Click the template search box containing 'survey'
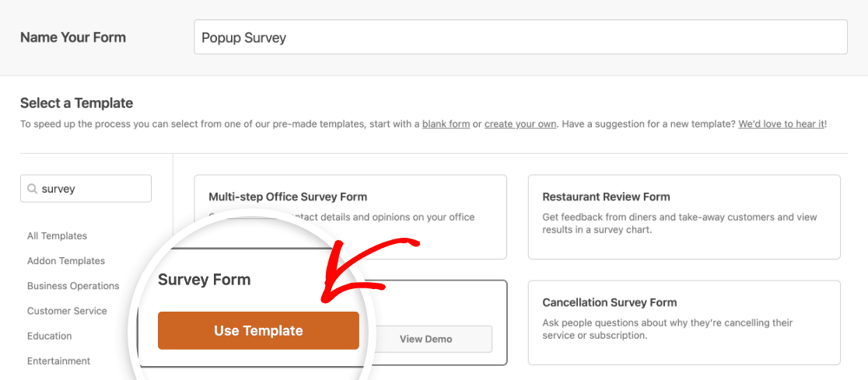This screenshot has height=380, width=868. pyautogui.click(x=86, y=189)
